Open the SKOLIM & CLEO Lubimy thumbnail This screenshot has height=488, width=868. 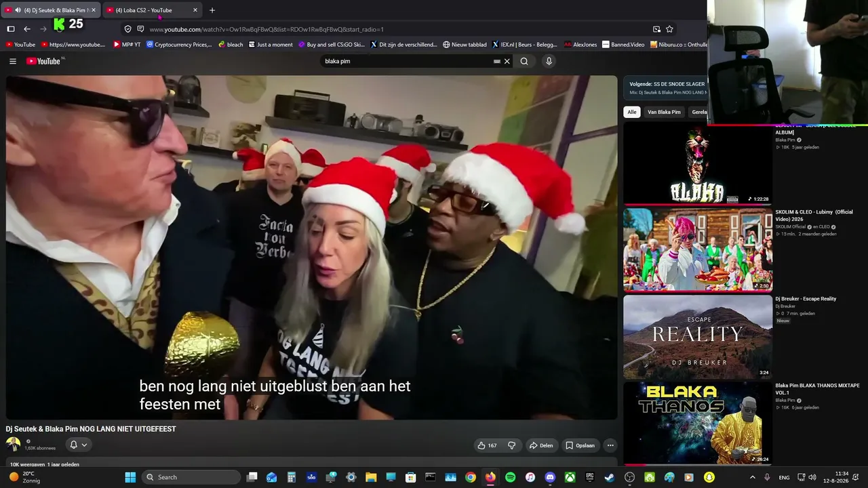(x=698, y=249)
